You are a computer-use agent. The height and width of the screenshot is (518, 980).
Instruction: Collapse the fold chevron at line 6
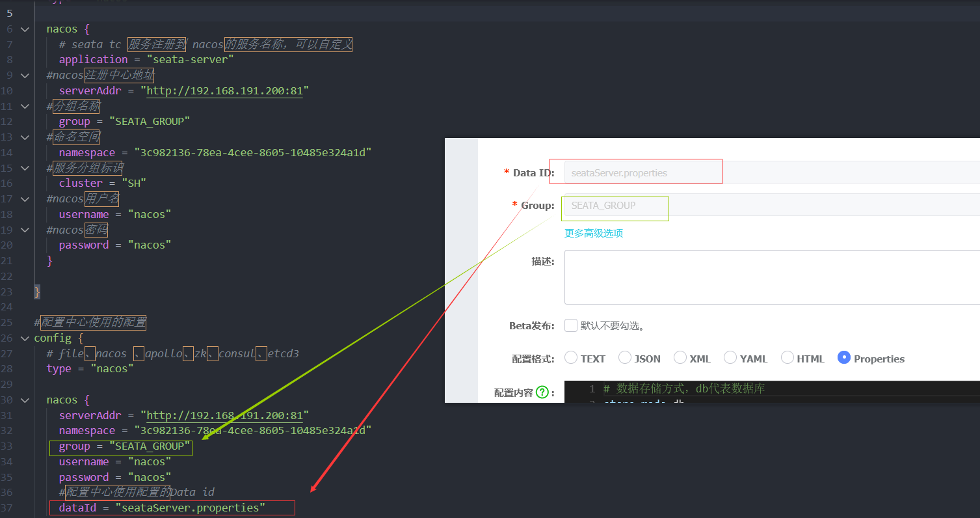tap(24, 29)
